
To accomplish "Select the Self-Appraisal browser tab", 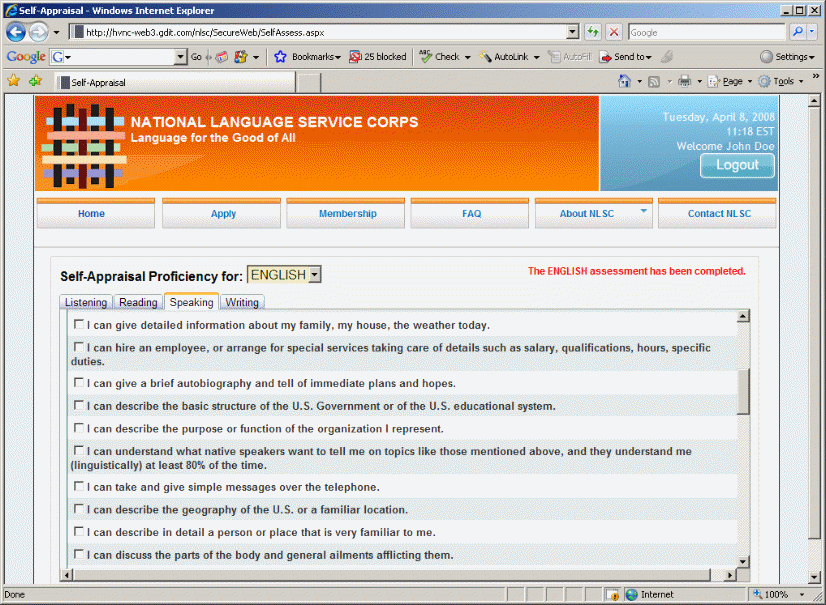I will point(175,82).
